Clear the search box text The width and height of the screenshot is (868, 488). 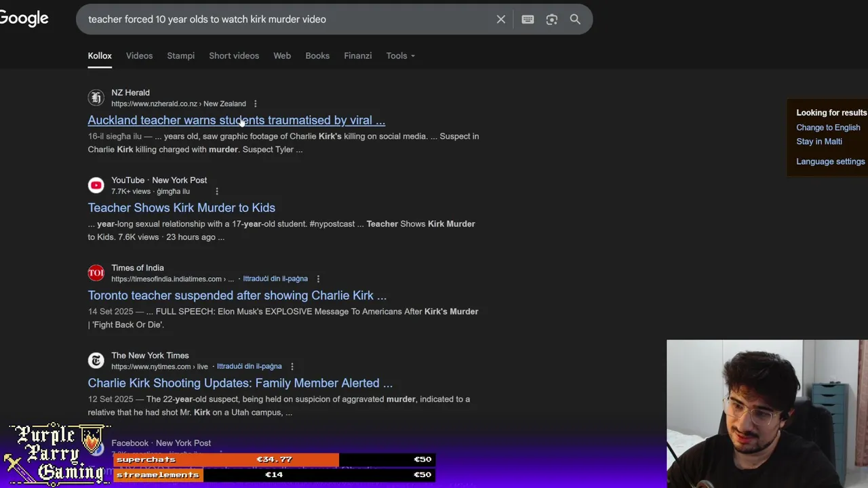(501, 19)
